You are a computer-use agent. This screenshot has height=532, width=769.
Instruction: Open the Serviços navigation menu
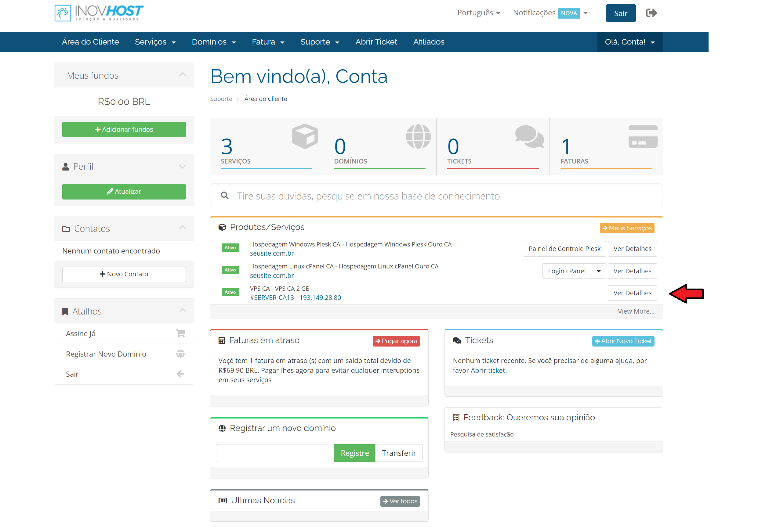click(x=155, y=42)
